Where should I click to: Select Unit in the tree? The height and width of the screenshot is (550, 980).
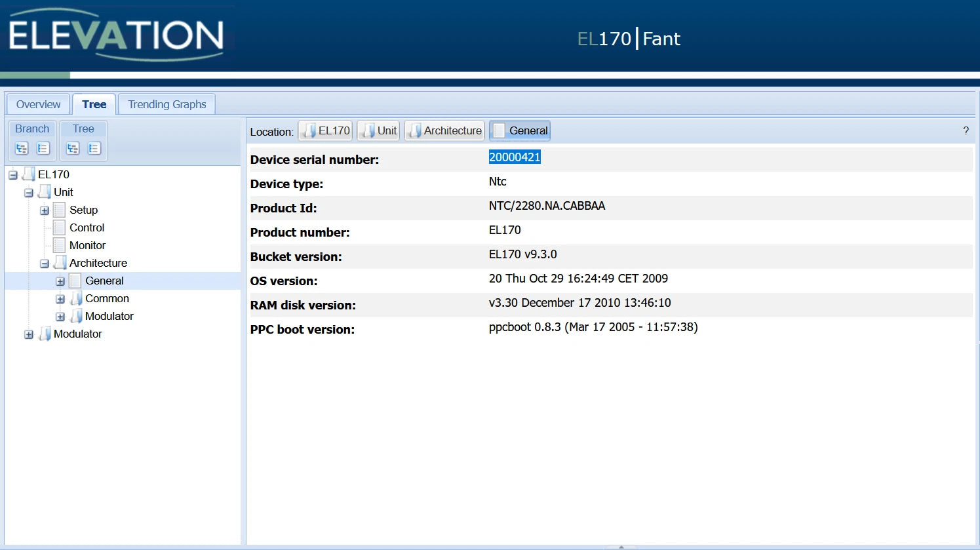(x=64, y=192)
